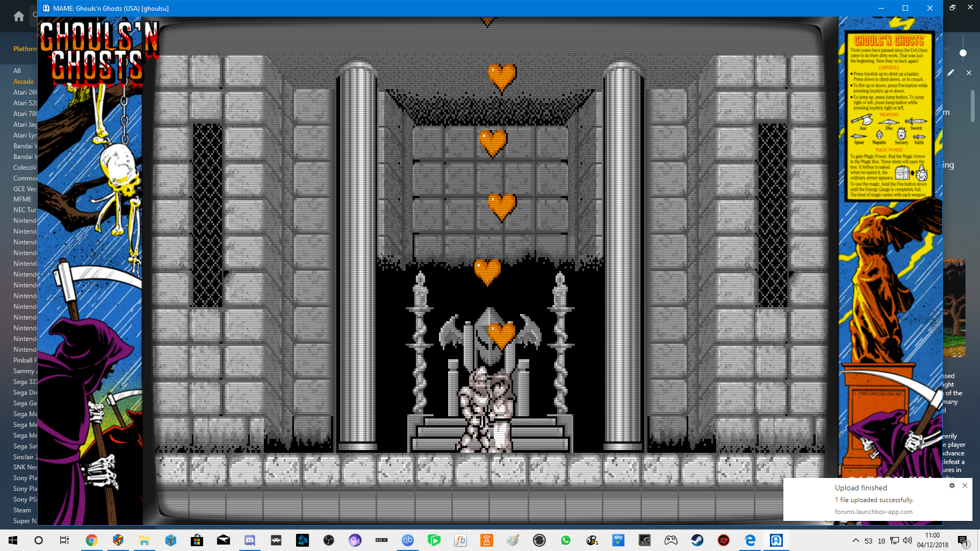Viewport: 980px width, 551px height.
Task: Select the Sinclair platform row
Action: click(25, 457)
